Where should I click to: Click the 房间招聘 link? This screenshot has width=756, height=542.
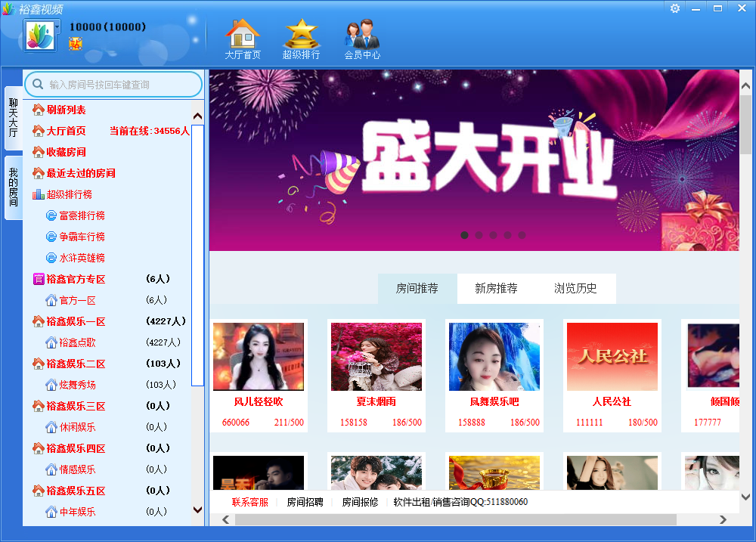tap(305, 502)
